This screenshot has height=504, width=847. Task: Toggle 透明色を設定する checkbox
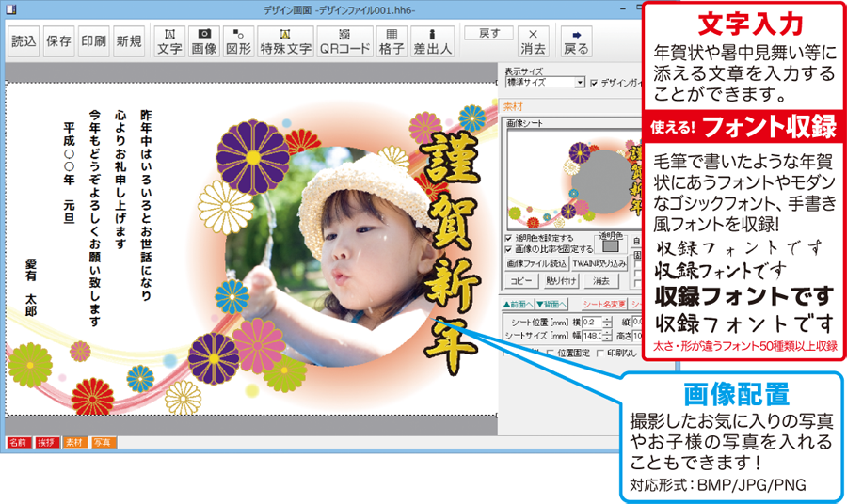click(509, 239)
